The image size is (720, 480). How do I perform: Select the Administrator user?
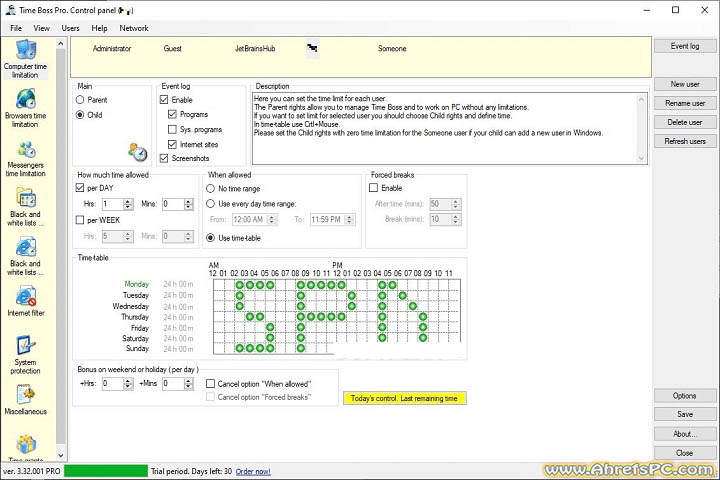click(112, 48)
